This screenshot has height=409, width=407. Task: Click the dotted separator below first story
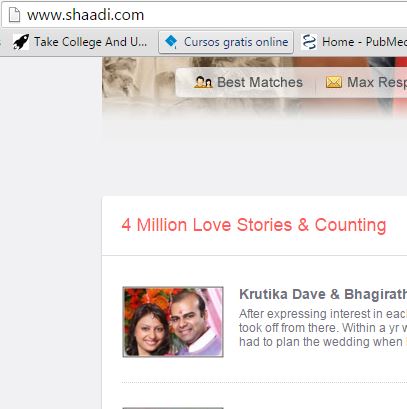click(x=264, y=383)
